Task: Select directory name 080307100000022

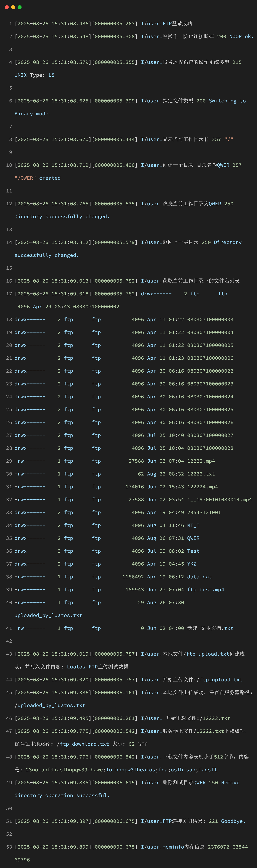Action: click(x=210, y=371)
